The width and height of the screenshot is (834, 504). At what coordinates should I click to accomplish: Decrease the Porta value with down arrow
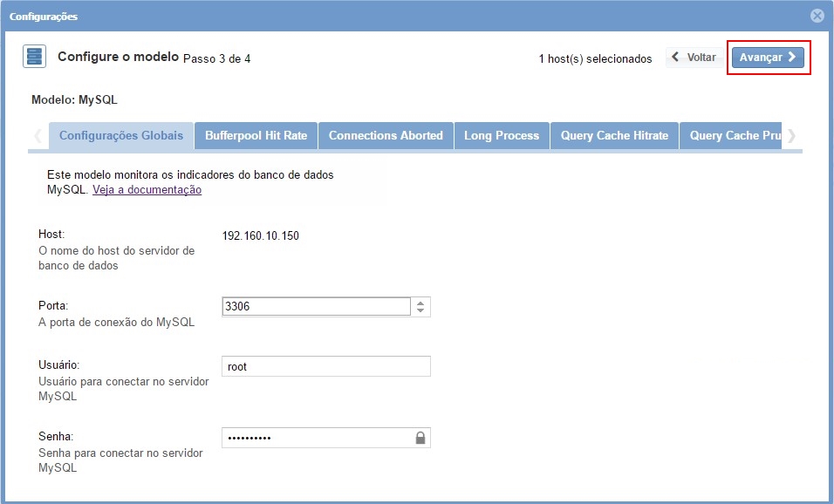tap(420, 311)
